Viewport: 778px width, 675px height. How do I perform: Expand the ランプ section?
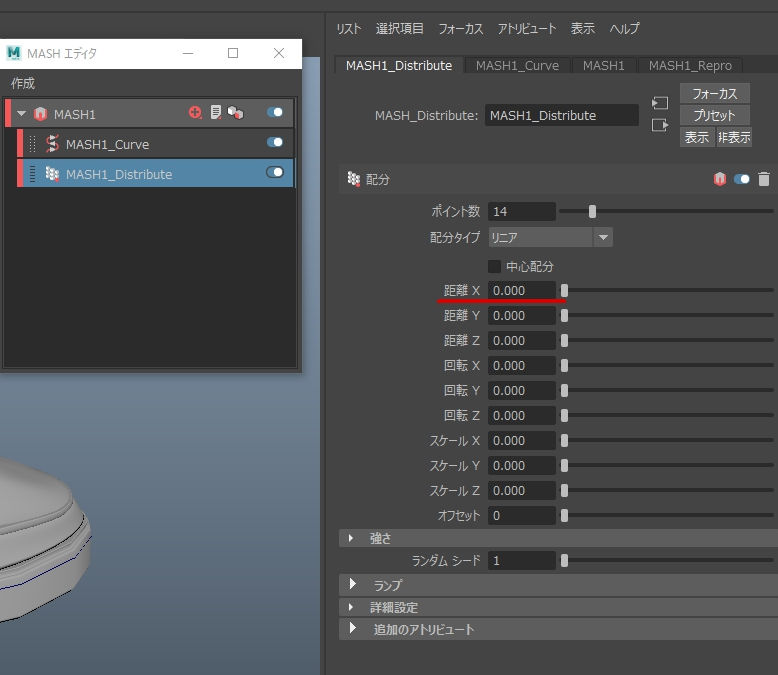[x=352, y=584]
